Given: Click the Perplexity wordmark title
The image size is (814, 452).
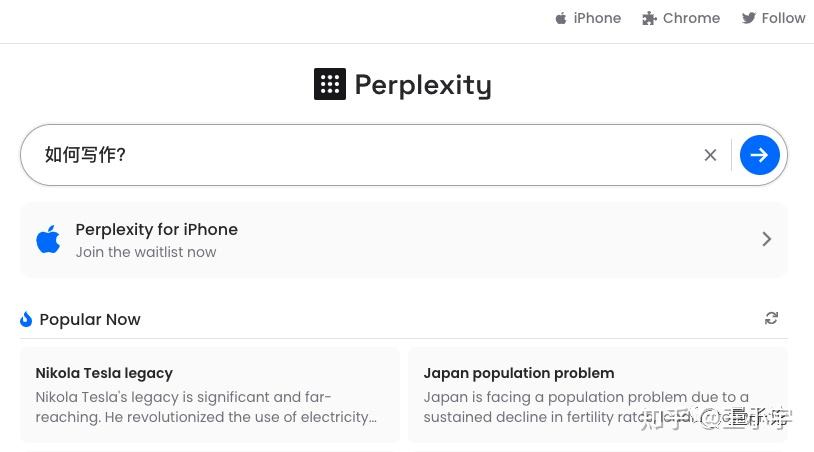Looking at the screenshot, I should pos(423,85).
